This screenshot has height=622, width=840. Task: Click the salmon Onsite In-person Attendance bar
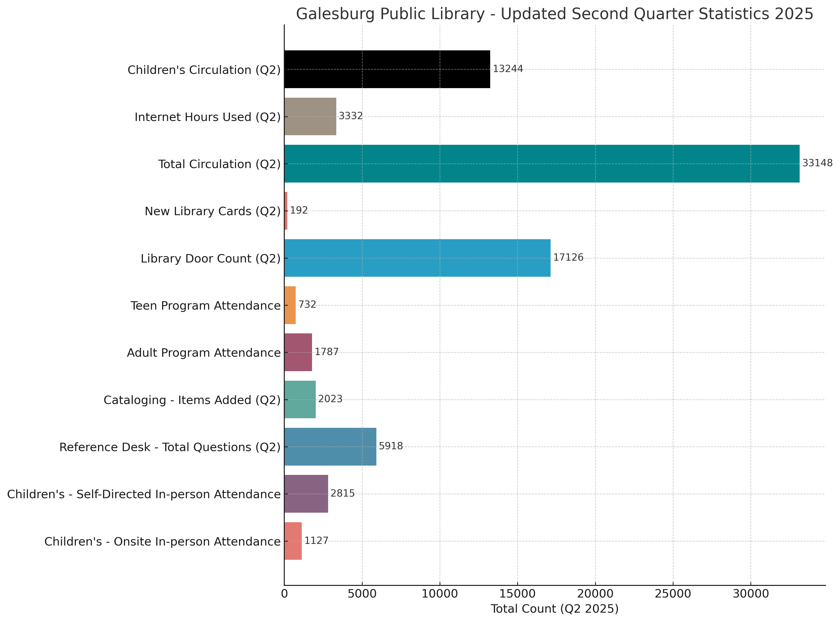pyautogui.click(x=293, y=541)
